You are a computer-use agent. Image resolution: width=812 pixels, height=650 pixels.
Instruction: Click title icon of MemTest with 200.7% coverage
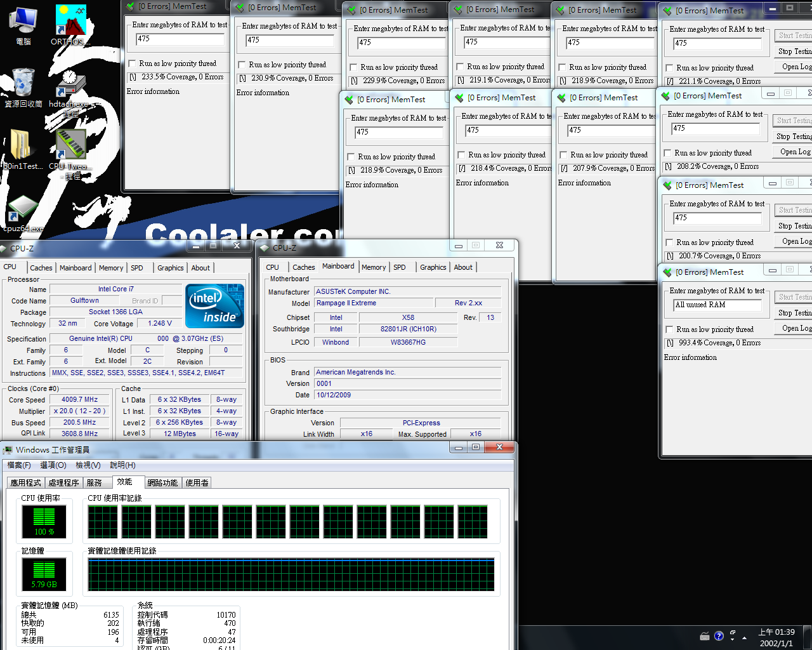(667, 185)
